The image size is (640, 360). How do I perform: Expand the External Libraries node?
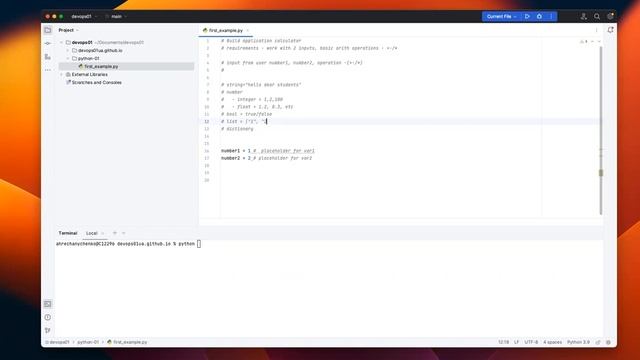point(62,75)
